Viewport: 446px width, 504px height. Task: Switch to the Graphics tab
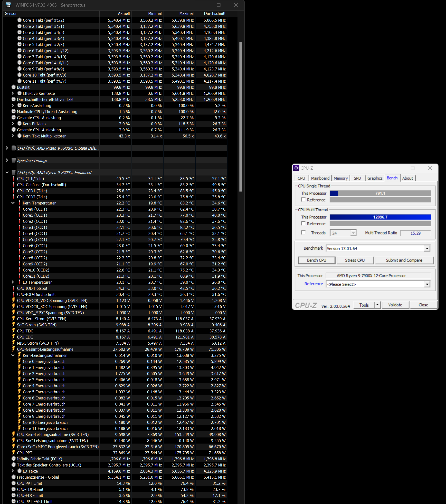click(x=375, y=178)
